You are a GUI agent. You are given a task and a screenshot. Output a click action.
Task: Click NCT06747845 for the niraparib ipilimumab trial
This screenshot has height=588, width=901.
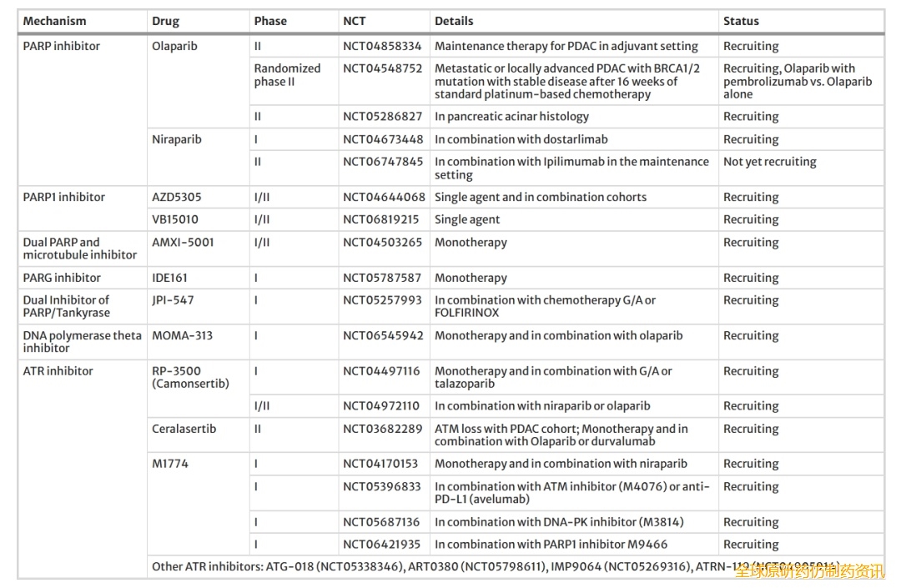[x=382, y=162]
